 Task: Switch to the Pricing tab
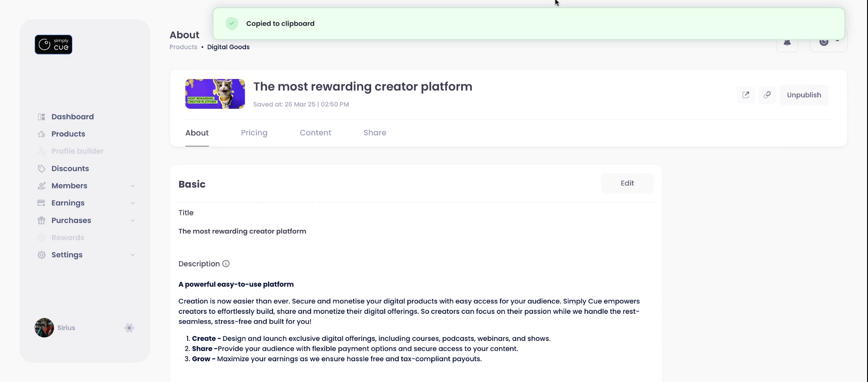coord(254,133)
